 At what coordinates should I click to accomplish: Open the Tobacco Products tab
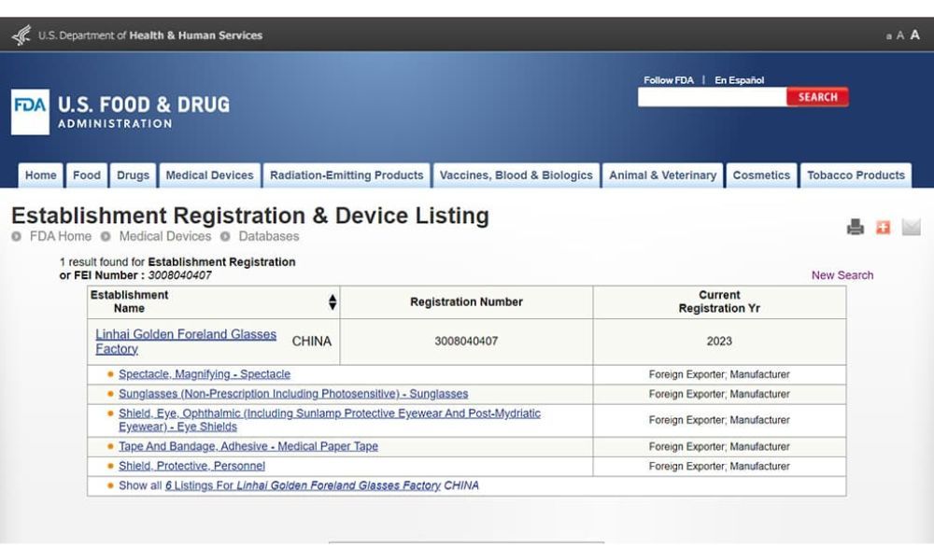pos(856,175)
